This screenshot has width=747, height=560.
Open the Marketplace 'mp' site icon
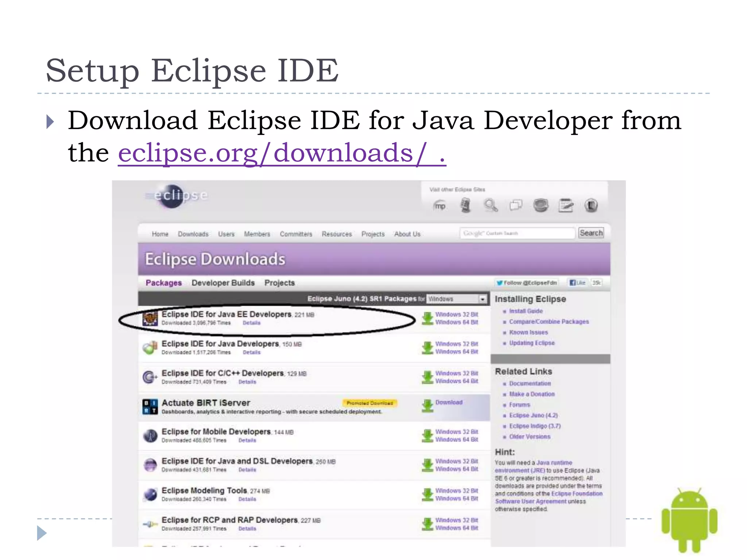(x=440, y=206)
